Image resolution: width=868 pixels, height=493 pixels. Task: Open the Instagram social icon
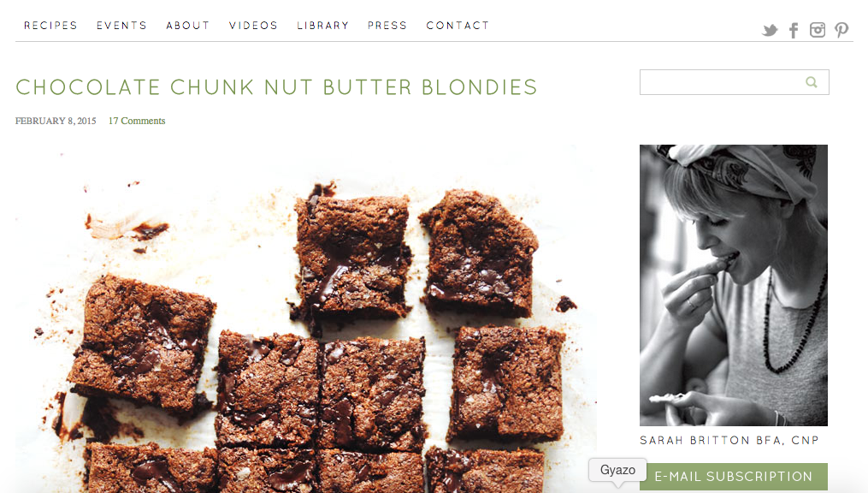(818, 30)
